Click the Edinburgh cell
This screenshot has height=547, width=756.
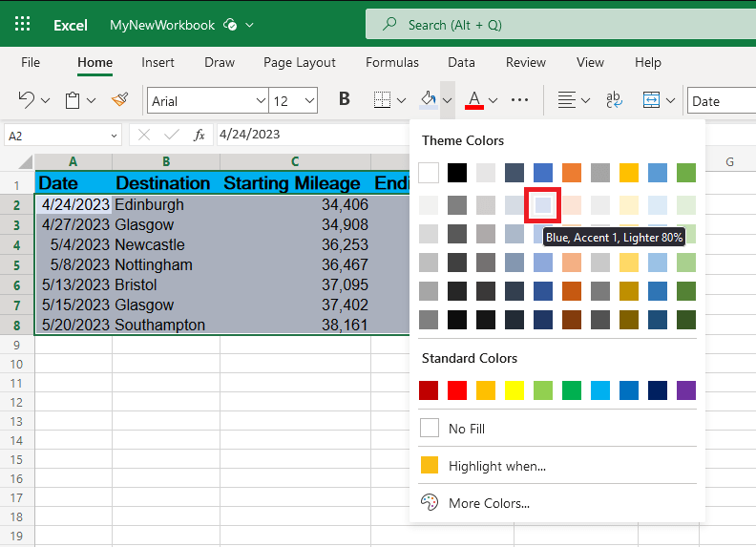166,204
